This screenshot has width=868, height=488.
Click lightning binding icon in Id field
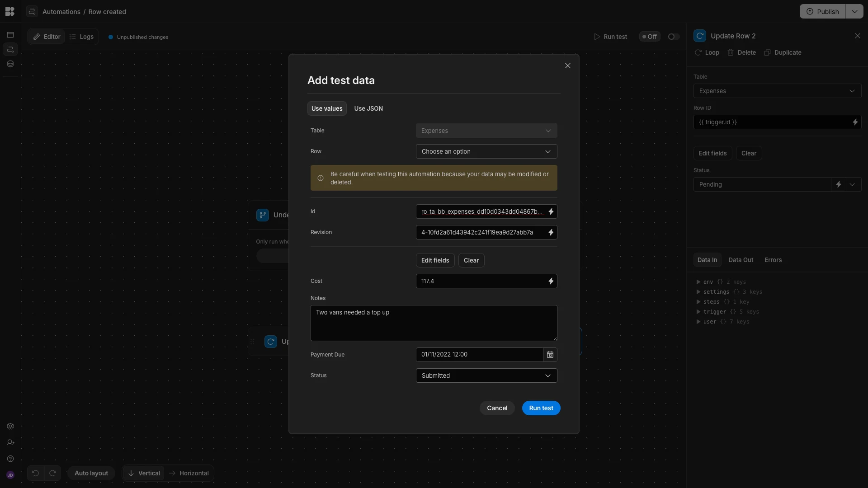[x=551, y=211]
